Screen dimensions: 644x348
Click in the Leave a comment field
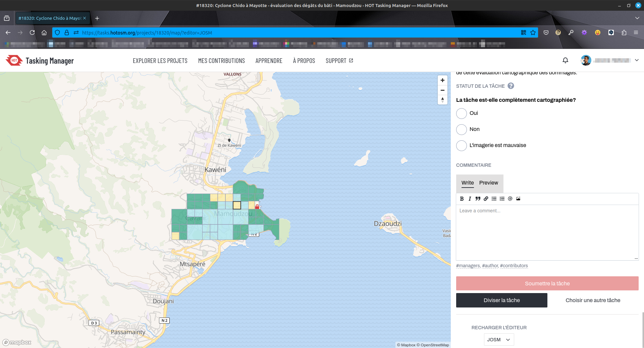coord(547,231)
